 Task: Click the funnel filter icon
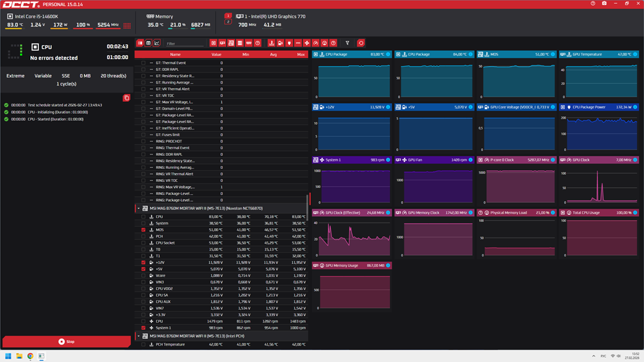click(347, 43)
